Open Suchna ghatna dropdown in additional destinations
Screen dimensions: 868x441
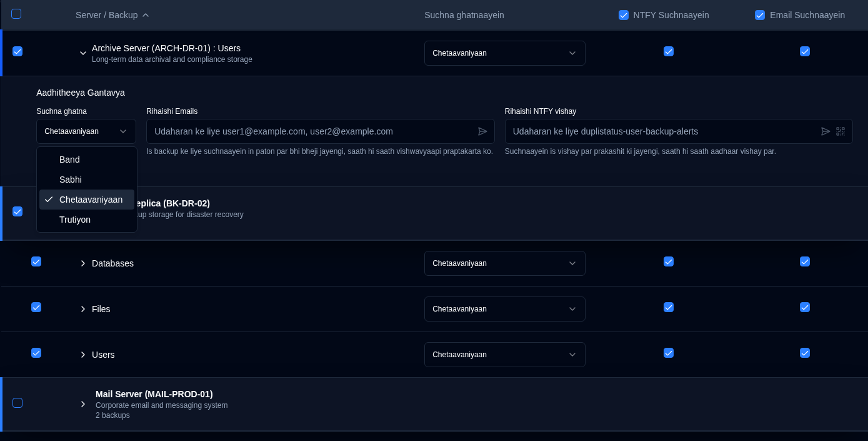(x=86, y=131)
